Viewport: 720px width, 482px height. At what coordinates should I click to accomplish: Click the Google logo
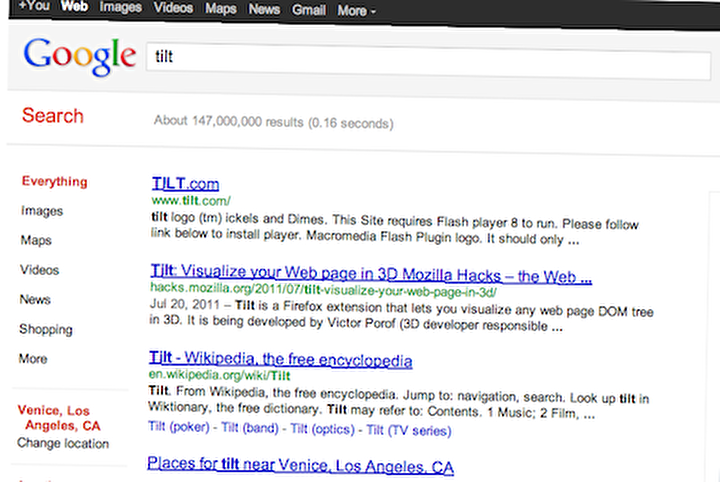79,56
